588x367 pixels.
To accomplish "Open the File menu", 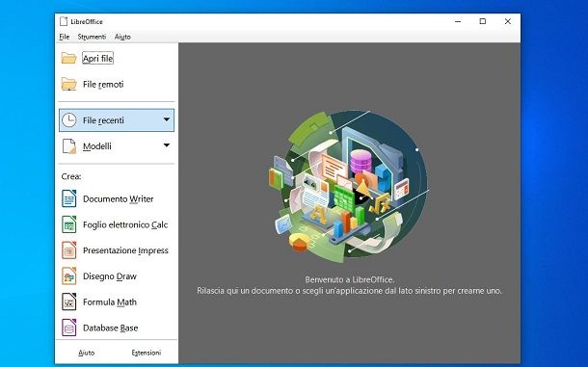I will [x=65, y=37].
